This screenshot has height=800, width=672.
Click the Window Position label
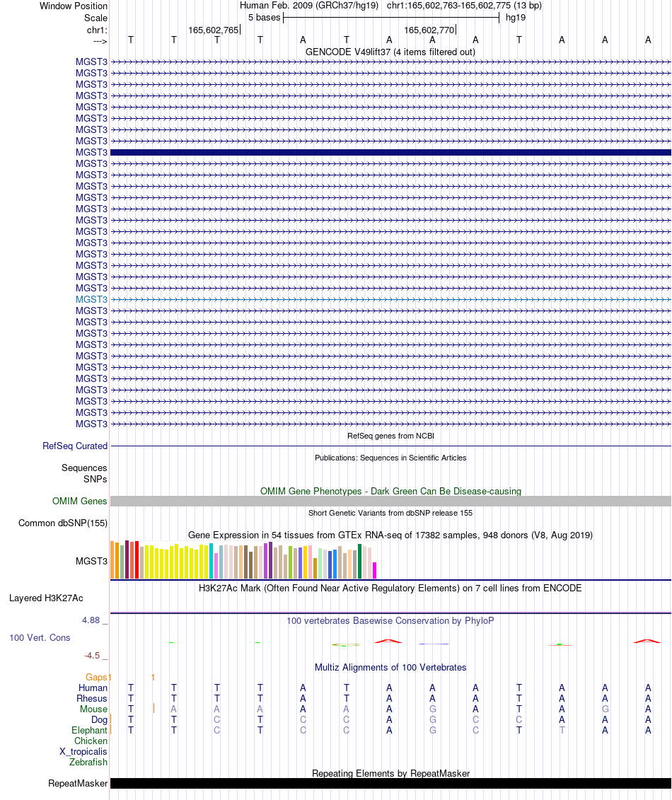(74, 6)
